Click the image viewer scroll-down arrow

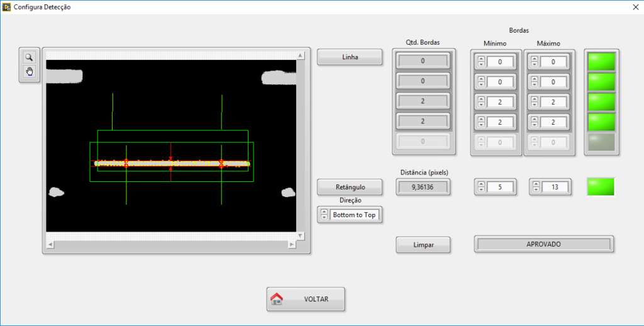point(300,236)
